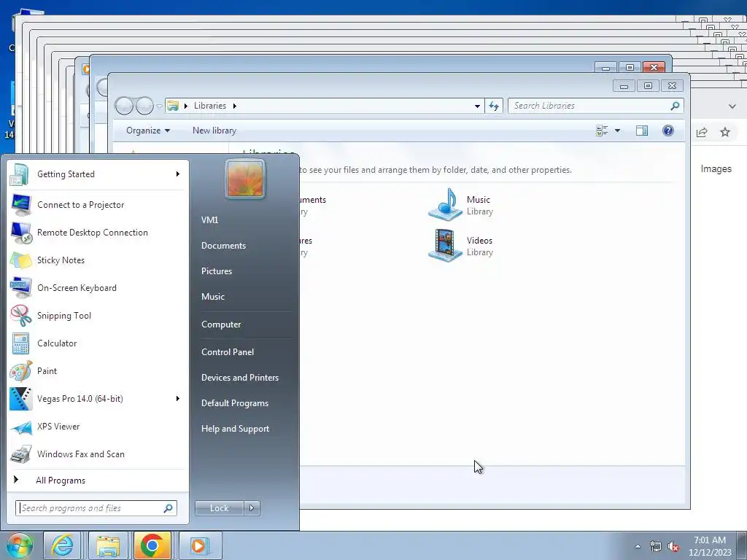
Task: Click the volume muted tray icon
Action: (x=673, y=547)
